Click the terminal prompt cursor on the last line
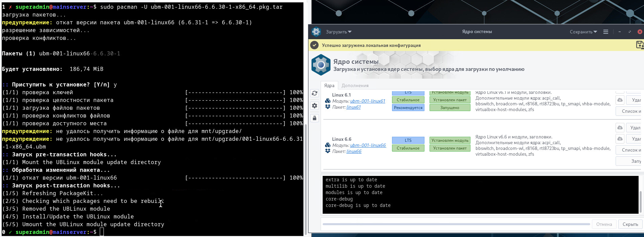This screenshot has width=644, height=237. 102,232
